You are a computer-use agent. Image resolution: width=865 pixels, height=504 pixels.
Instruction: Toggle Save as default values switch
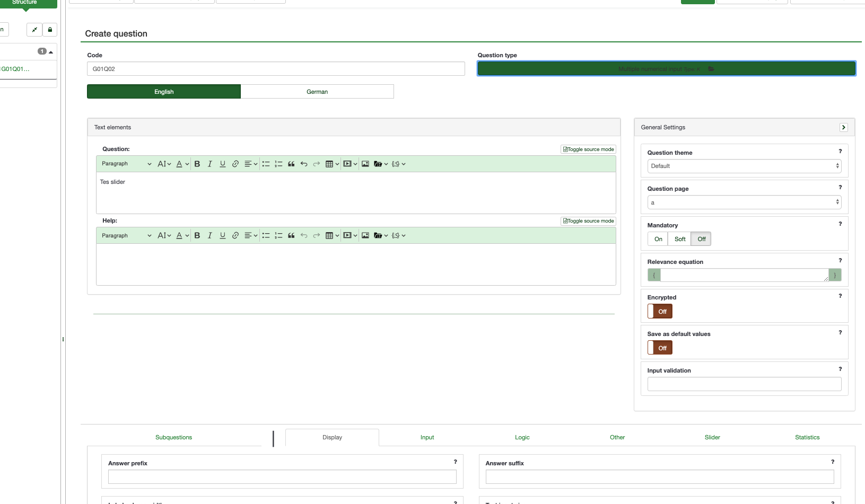(660, 348)
